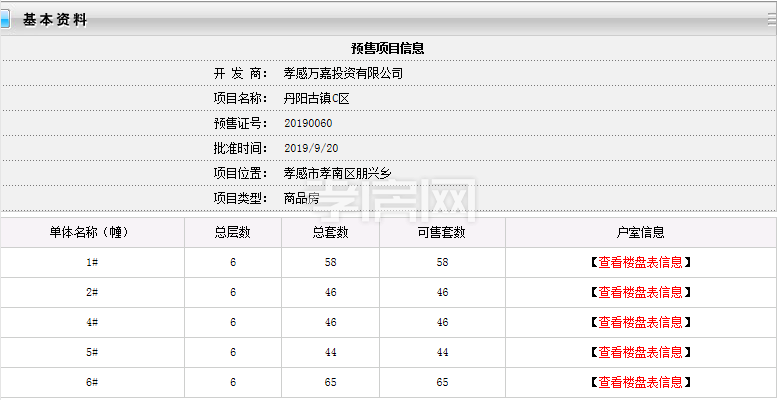
Task: Click the 总套数 column header
Action: coord(330,233)
